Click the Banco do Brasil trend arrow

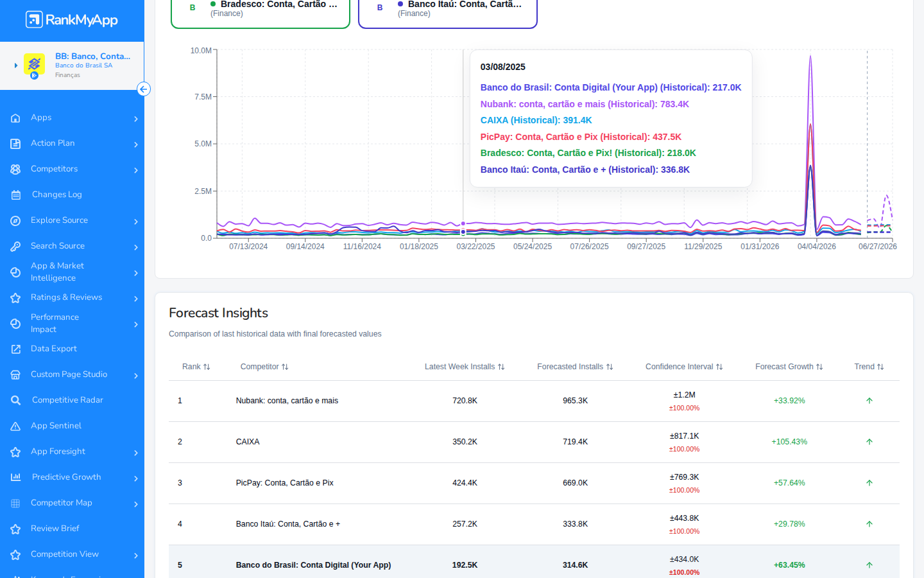(869, 565)
